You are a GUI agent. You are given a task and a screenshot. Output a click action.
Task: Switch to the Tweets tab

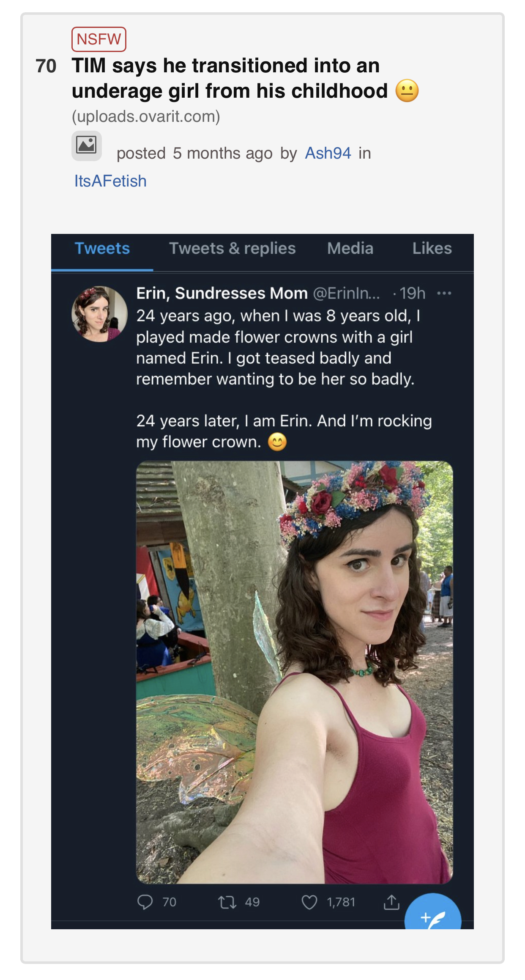coord(102,248)
